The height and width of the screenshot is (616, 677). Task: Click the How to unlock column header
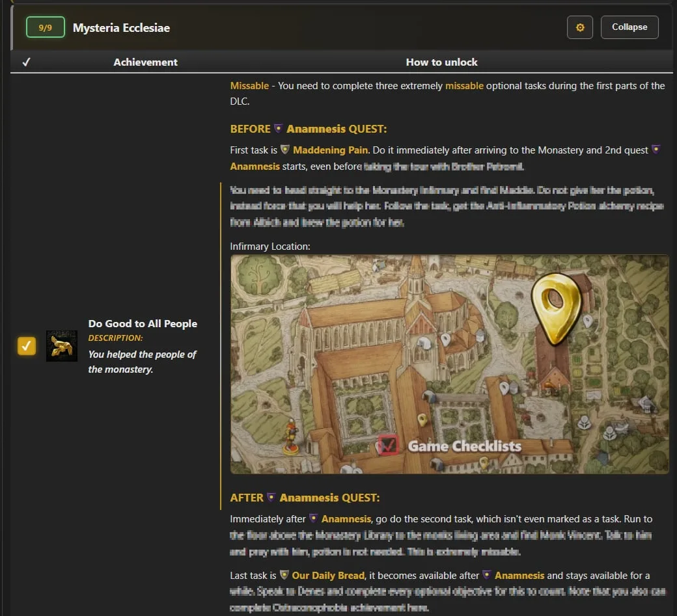tap(442, 62)
